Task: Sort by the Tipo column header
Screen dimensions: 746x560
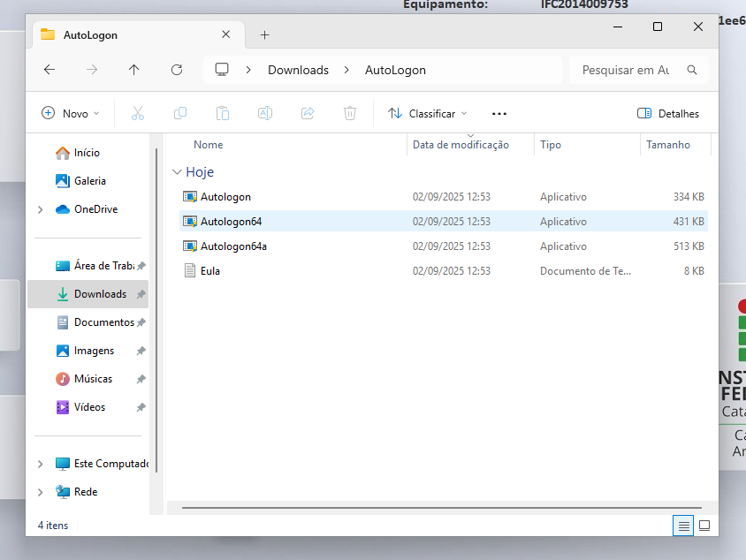Action: click(x=587, y=145)
